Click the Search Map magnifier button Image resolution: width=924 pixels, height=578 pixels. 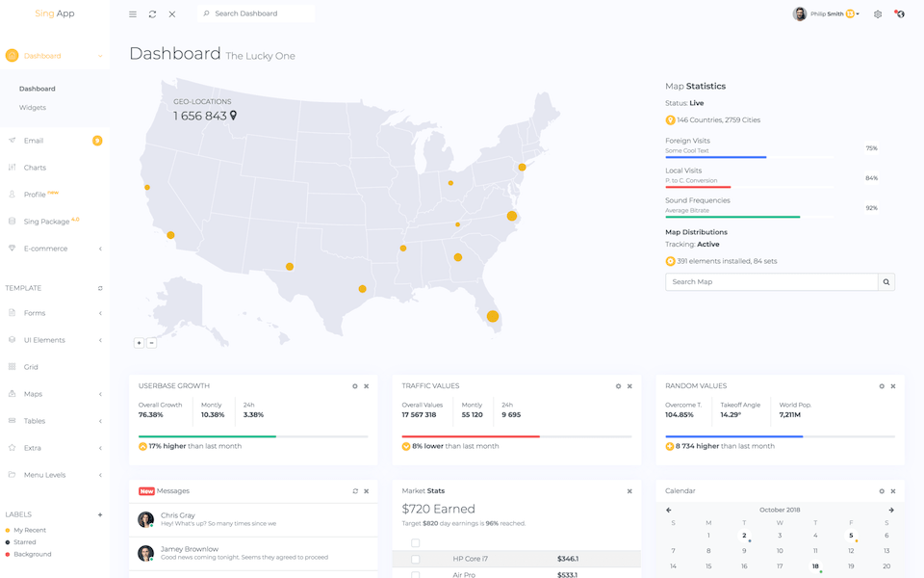(x=886, y=282)
